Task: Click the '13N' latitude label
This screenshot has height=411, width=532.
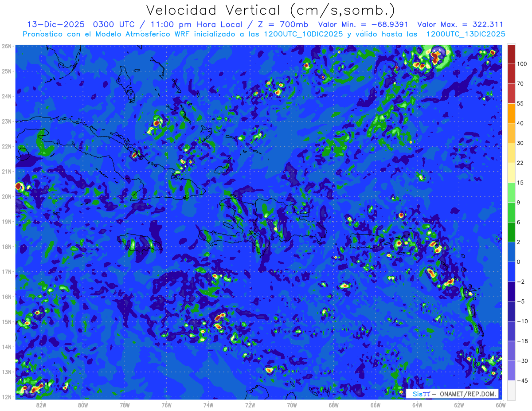Action: tap(7, 372)
